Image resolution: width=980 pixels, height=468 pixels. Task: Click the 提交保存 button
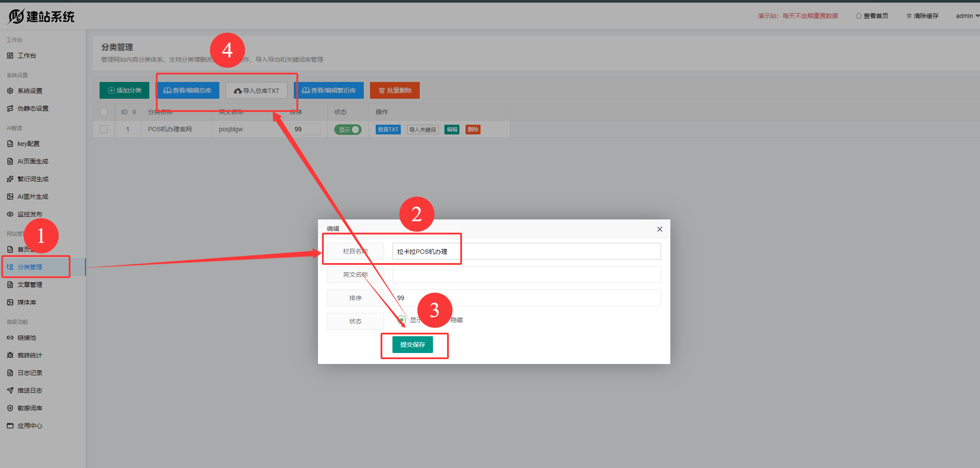coord(412,345)
